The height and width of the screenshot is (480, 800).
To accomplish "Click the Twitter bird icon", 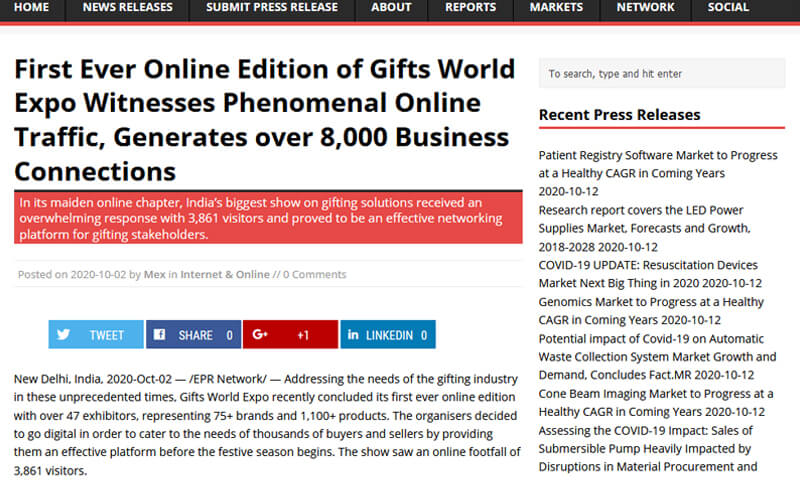I will 64,334.
